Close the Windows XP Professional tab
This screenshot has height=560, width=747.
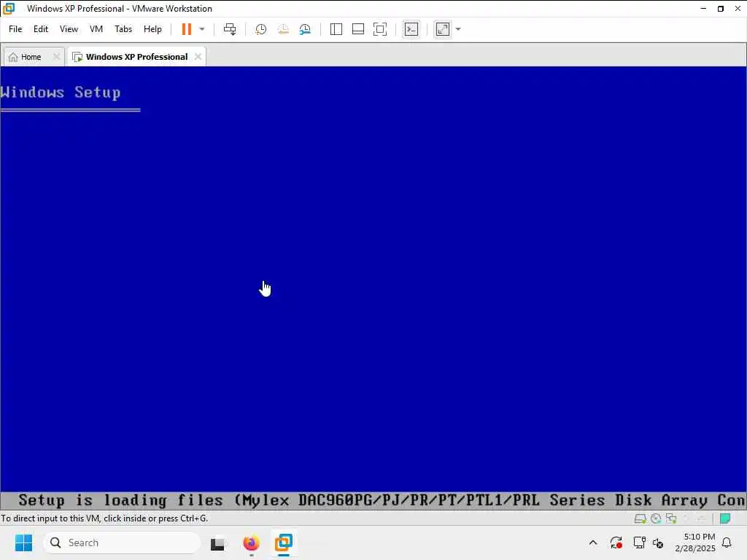[198, 57]
